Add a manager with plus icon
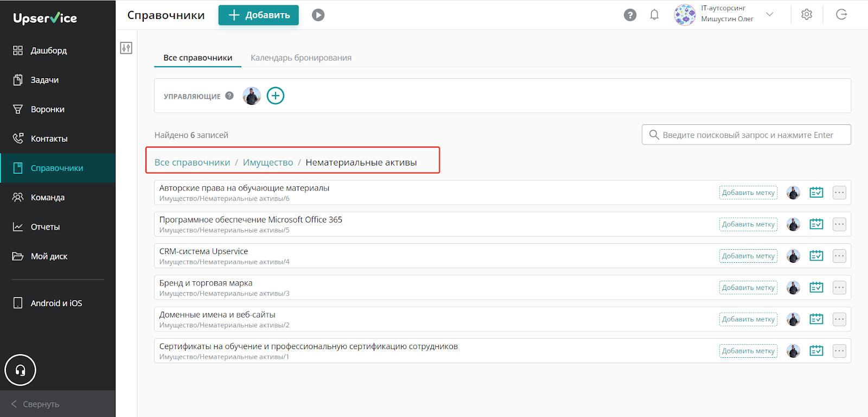868x417 pixels. point(276,96)
